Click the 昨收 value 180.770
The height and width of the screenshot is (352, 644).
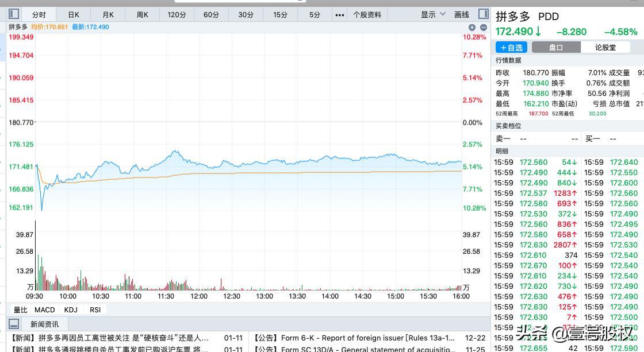(535, 72)
